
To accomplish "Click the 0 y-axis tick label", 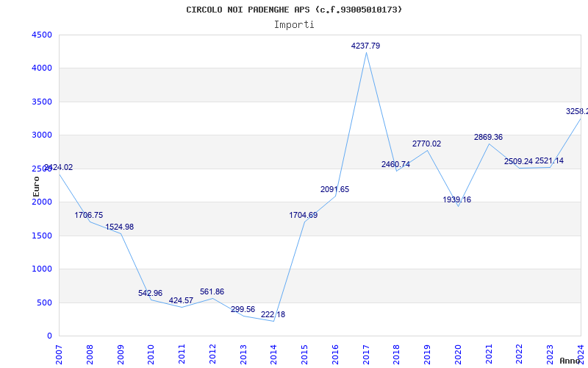I will (49, 336).
